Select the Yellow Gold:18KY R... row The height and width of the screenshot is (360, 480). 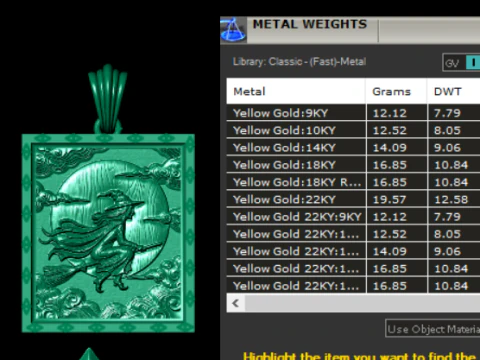(x=353, y=182)
